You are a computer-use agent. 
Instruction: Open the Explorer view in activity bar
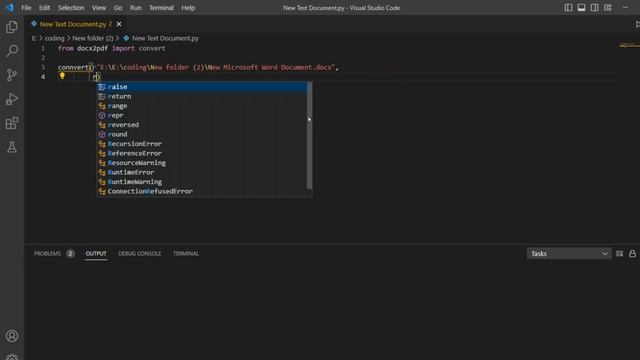[x=12, y=27]
